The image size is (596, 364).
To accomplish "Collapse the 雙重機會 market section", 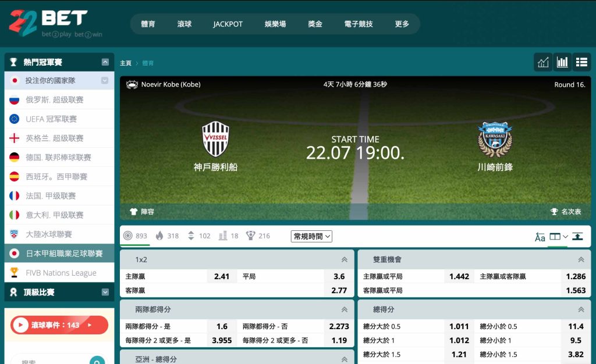I will click(x=581, y=259).
